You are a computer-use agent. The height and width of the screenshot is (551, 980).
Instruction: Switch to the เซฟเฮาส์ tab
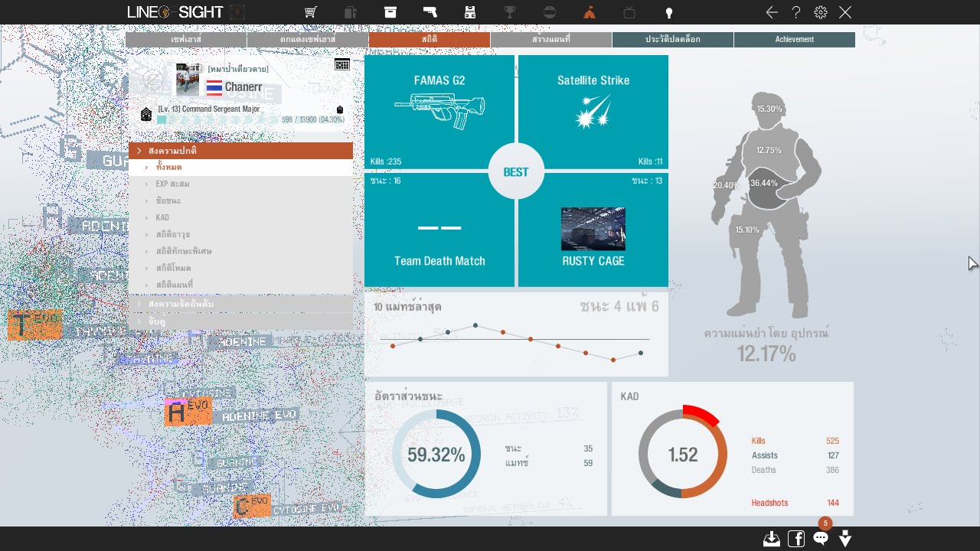[186, 40]
